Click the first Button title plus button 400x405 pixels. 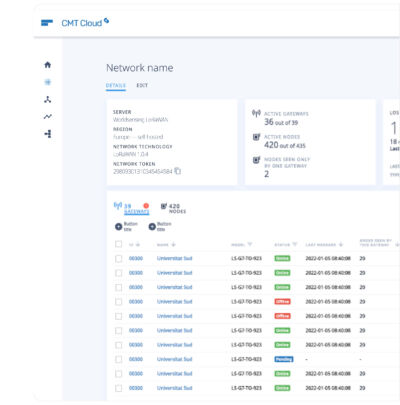[x=118, y=227]
